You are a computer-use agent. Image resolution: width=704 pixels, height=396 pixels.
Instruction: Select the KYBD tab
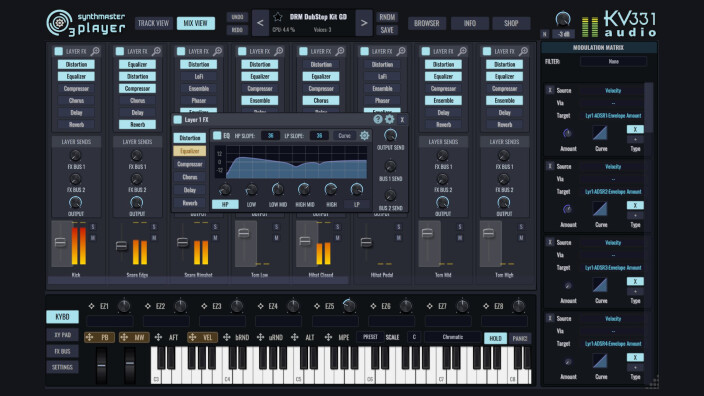(62, 317)
